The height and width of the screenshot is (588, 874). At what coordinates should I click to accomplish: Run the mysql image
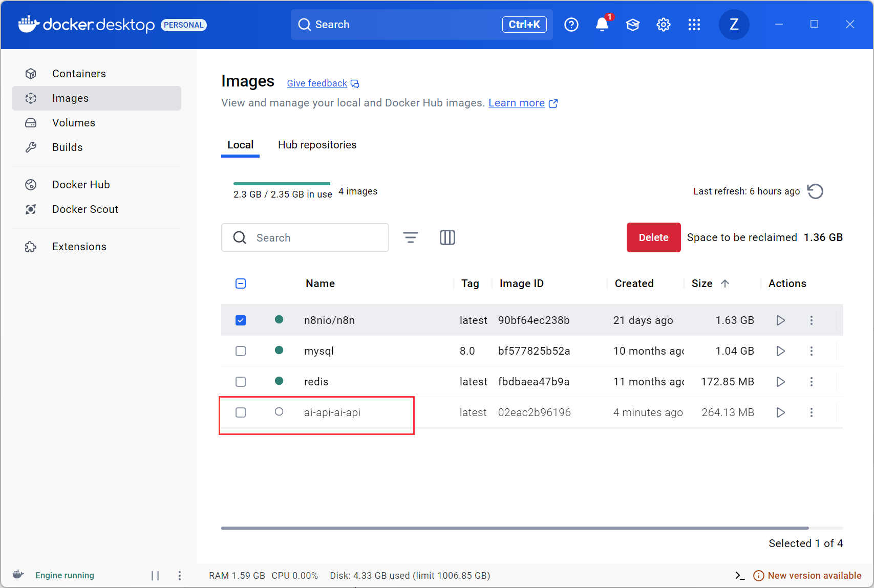point(781,351)
